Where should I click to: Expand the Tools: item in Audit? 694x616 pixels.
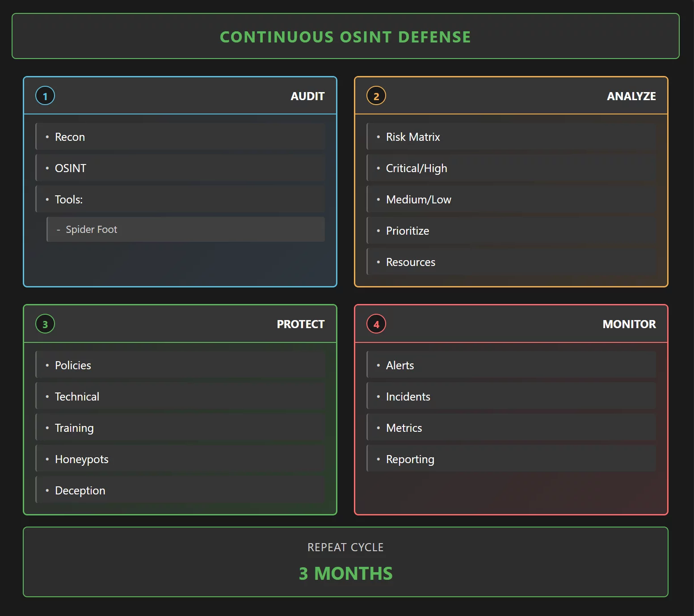(x=69, y=199)
